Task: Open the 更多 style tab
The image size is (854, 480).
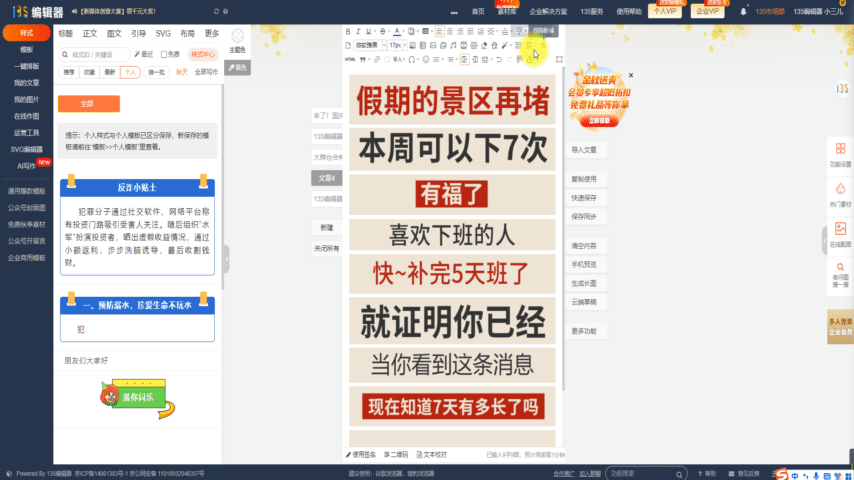Action: (212, 34)
